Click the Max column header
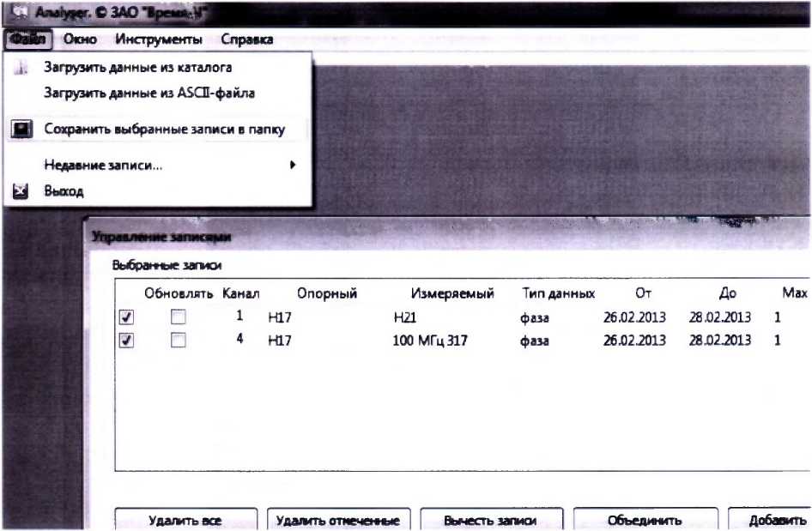This screenshot has height=531, width=812. pos(795,293)
